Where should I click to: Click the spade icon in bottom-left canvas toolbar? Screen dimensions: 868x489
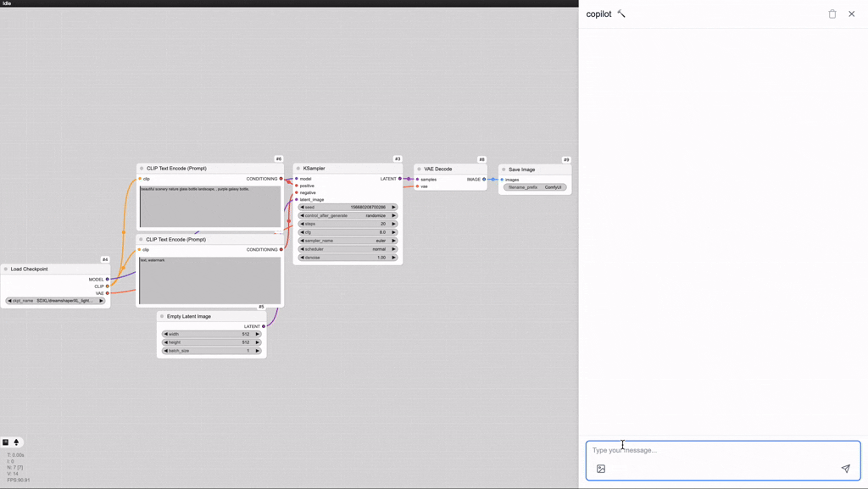point(16,442)
